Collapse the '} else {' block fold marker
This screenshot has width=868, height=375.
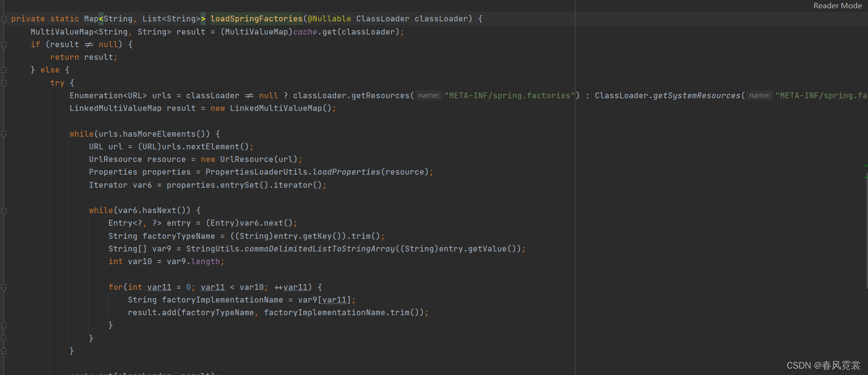(4, 70)
